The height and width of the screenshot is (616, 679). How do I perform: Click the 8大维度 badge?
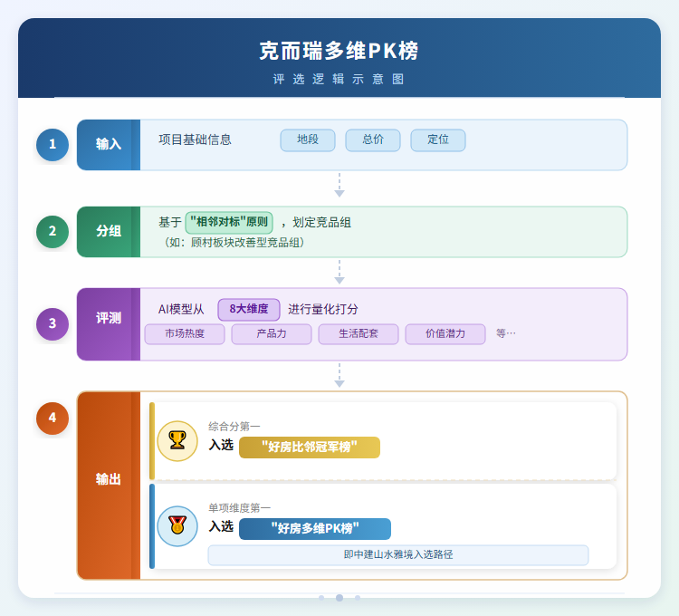pyautogui.click(x=249, y=309)
